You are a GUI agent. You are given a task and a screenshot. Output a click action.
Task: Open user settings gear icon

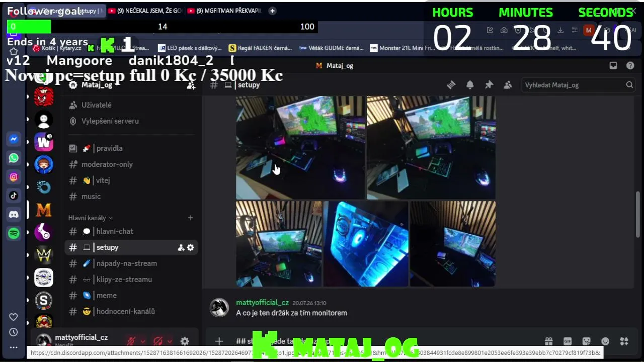185,341
